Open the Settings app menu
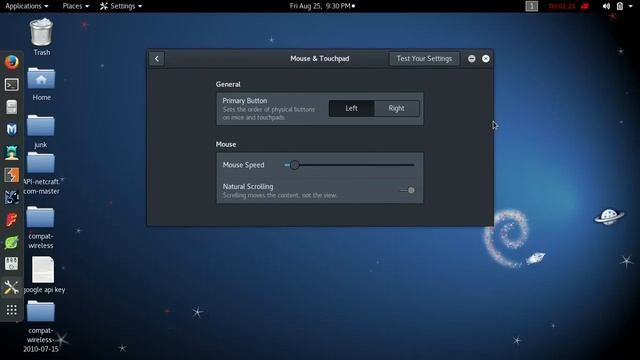Screen dimensions: 640x360 pyautogui.click(x=121, y=6)
